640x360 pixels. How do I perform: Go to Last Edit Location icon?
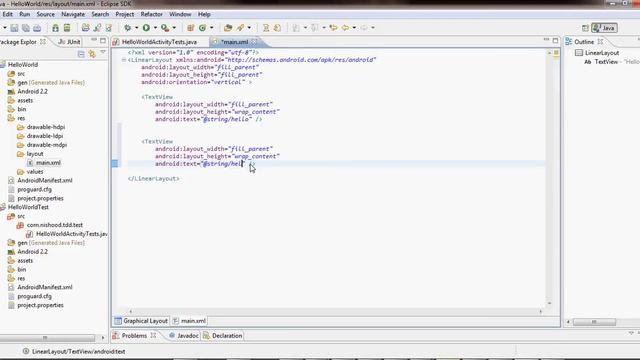333,28
